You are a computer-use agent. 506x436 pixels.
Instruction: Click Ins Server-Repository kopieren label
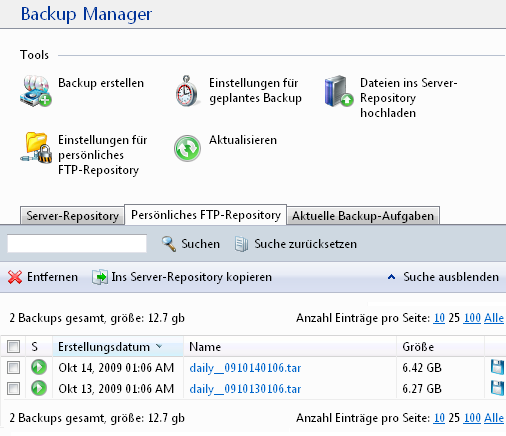[x=192, y=277]
